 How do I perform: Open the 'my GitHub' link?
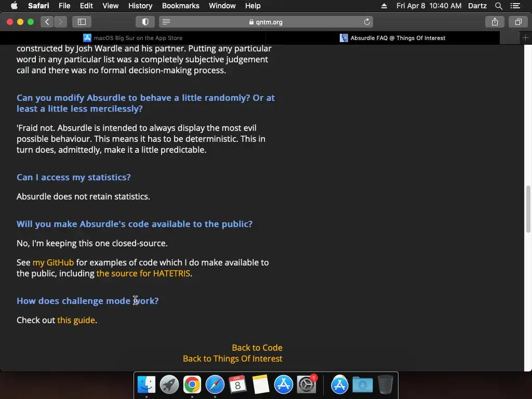[x=53, y=262]
